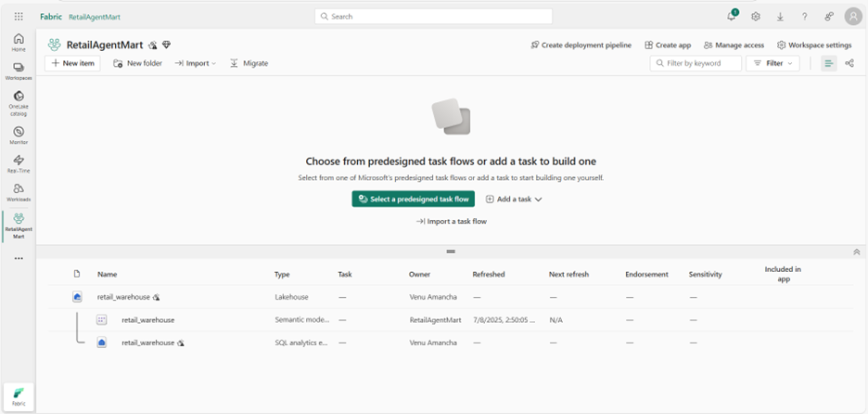Click the SQL analytics endpoint icon
Image resolution: width=868 pixels, height=414 pixels.
point(101,343)
